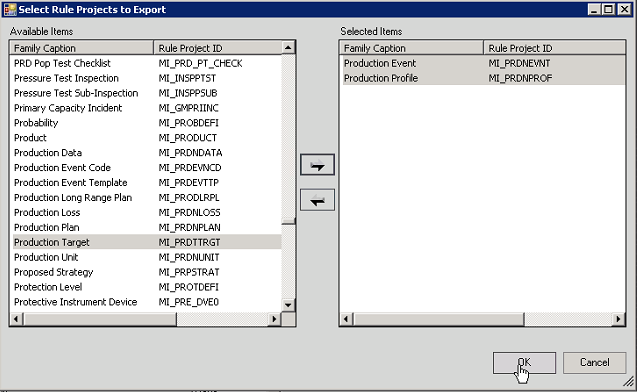Sort available items by Family Caption header

(x=82, y=48)
